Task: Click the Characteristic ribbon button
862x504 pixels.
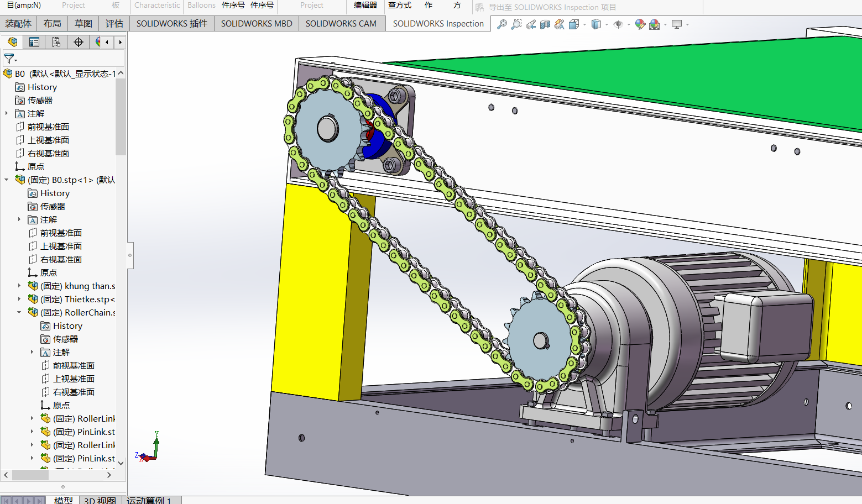Action: point(157,5)
